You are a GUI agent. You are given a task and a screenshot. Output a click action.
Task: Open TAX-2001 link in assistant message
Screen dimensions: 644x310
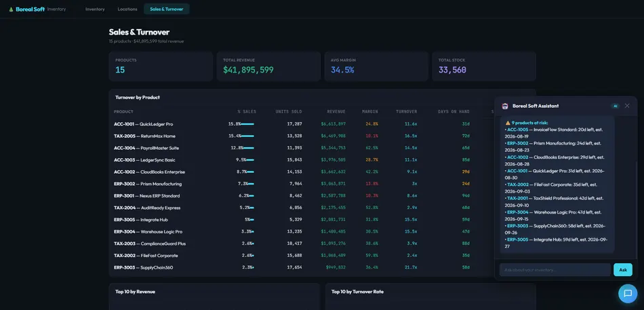[x=517, y=198]
